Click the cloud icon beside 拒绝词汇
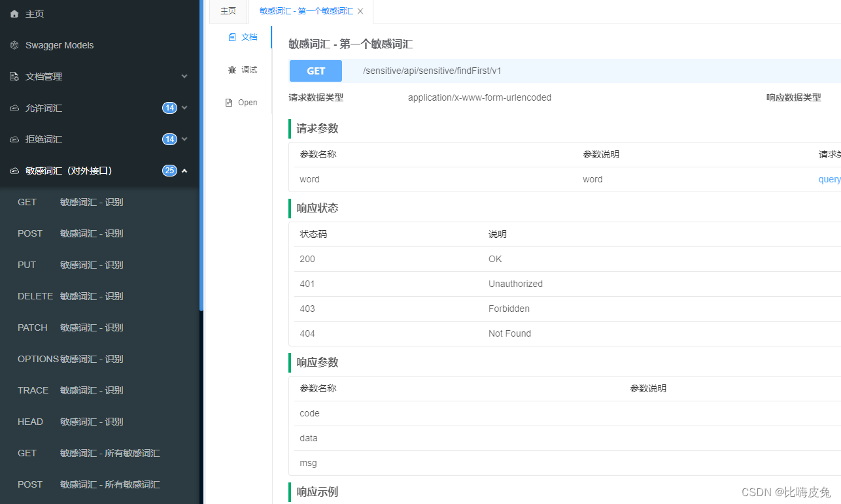The width and height of the screenshot is (841, 504). click(14, 139)
